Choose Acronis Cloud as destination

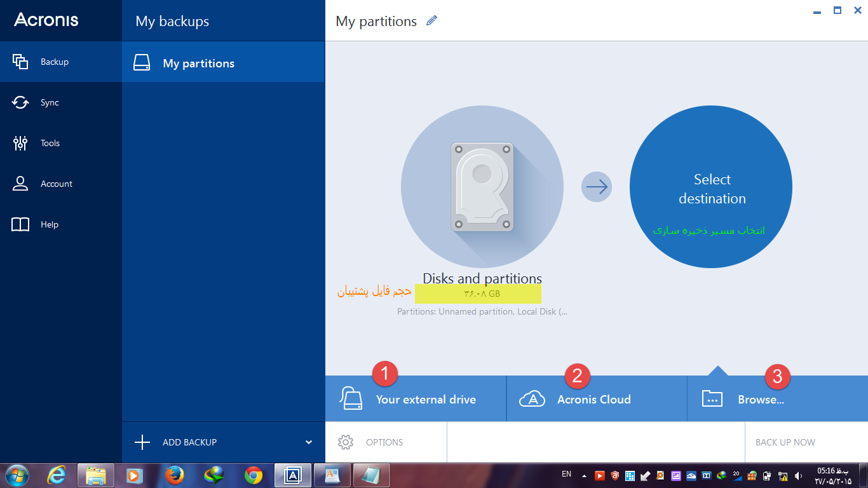[597, 398]
